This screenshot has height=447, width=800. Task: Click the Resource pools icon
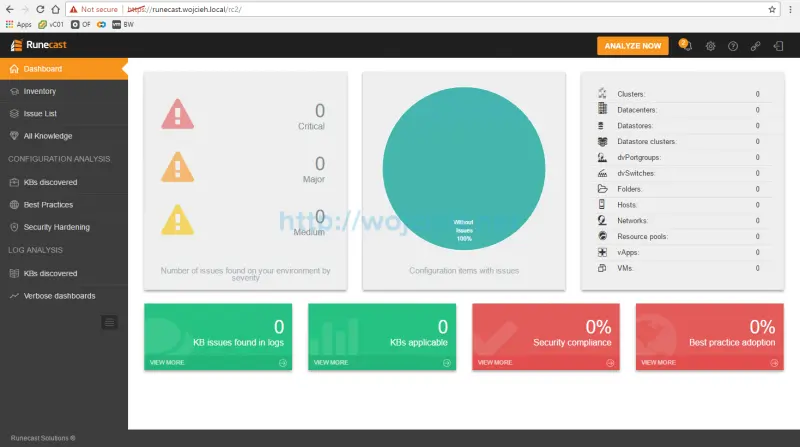click(x=602, y=236)
